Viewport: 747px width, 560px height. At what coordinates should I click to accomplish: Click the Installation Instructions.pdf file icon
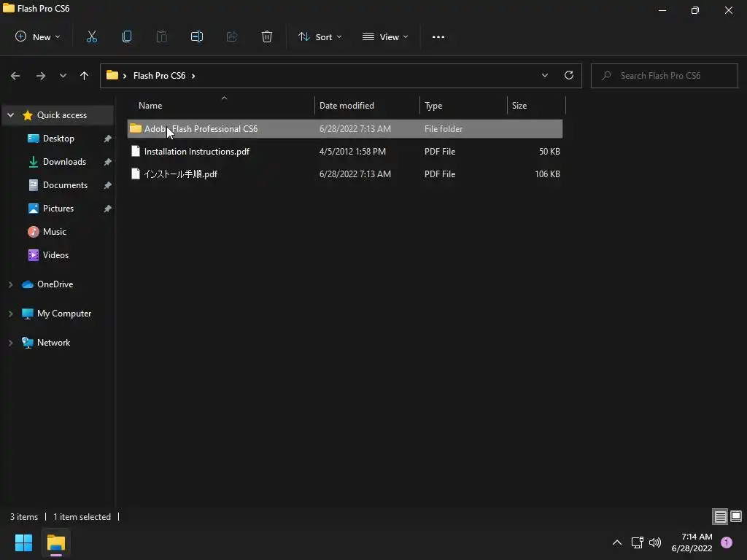(136, 152)
